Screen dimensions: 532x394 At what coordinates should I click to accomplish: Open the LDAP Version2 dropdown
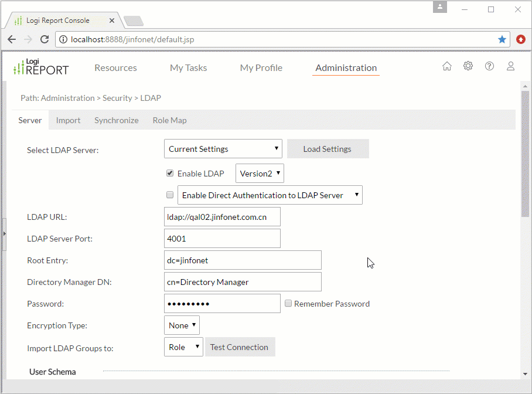tap(260, 173)
